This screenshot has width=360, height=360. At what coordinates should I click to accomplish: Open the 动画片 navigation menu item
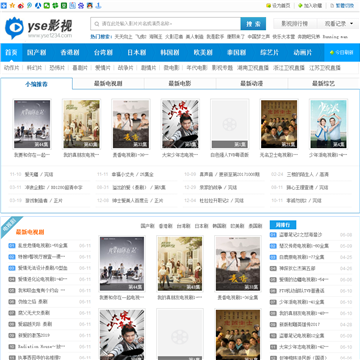[303, 53]
